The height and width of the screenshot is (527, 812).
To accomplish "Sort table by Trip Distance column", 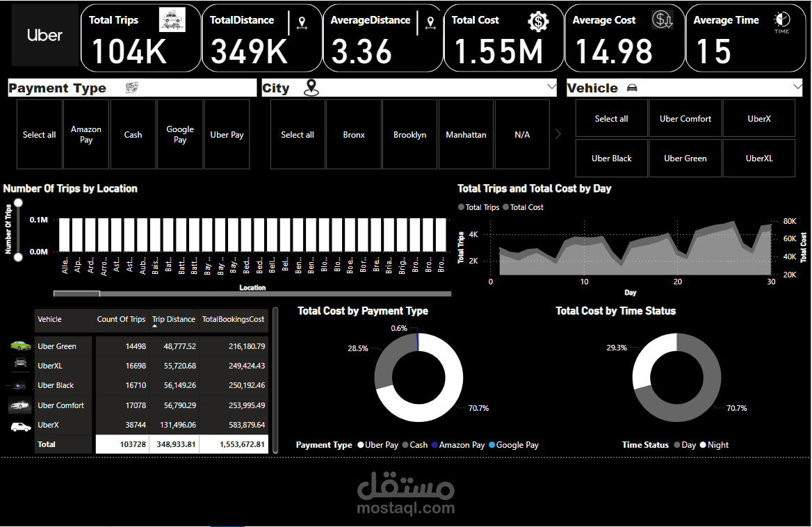I will coord(174,319).
